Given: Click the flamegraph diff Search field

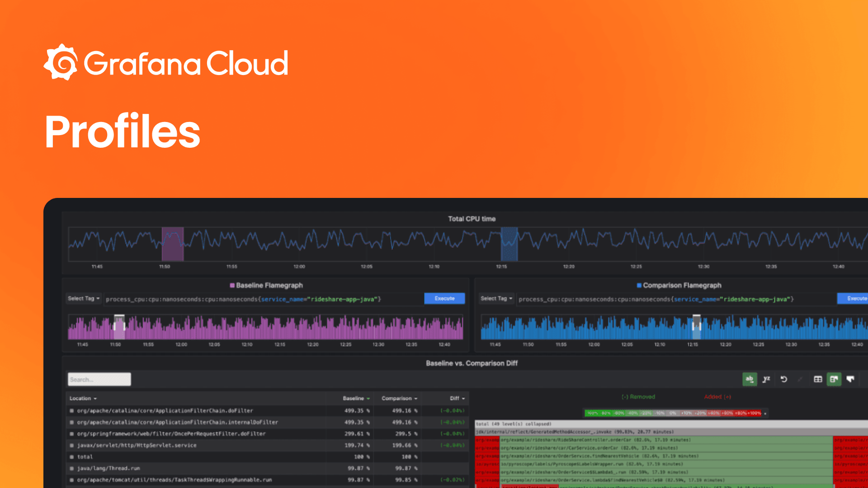Looking at the screenshot, I should [x=99, y=380].
